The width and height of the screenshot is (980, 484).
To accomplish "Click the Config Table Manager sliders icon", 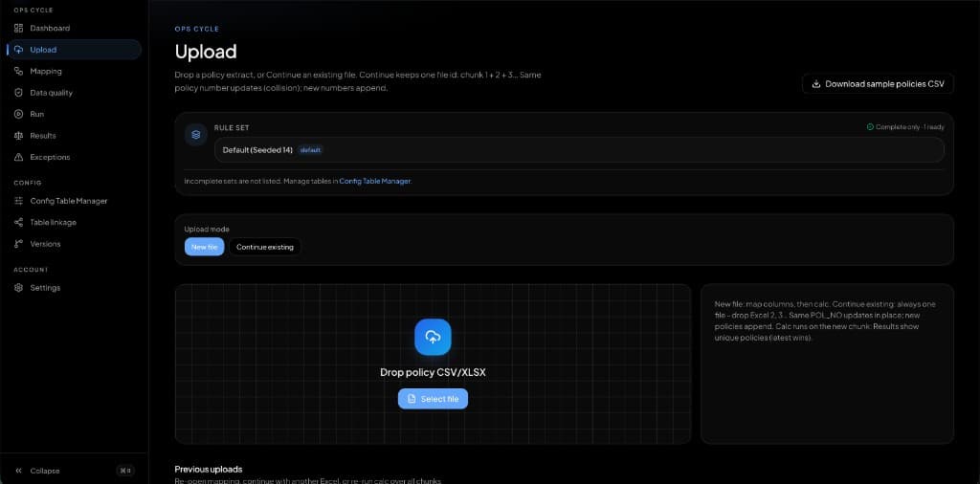I will tap(18, 201).
